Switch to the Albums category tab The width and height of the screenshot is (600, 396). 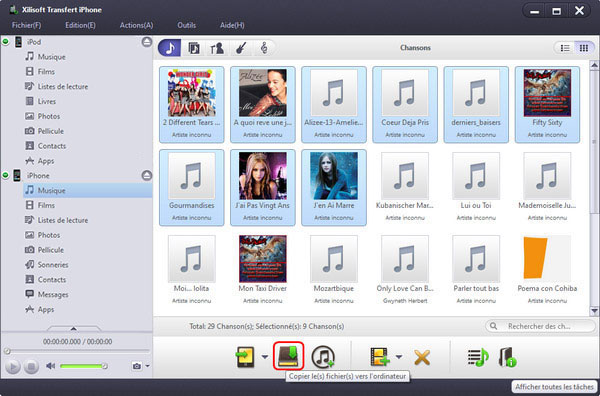click(194, 48)
